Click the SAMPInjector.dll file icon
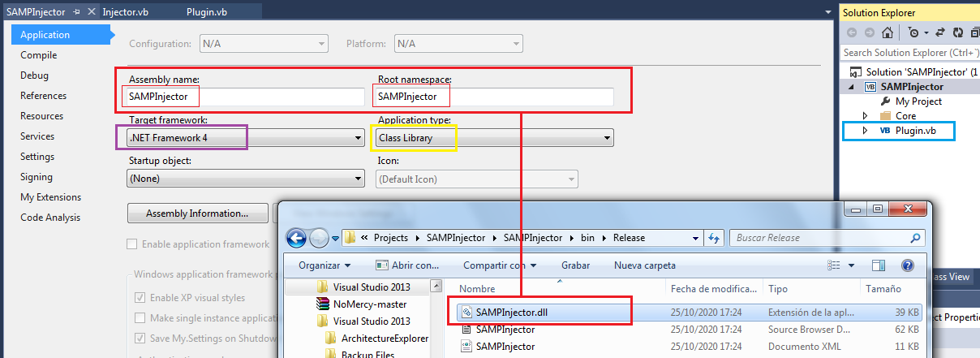The width and height of the screenshot is (980, 358). pyautogui.click(x=466, y=312)
